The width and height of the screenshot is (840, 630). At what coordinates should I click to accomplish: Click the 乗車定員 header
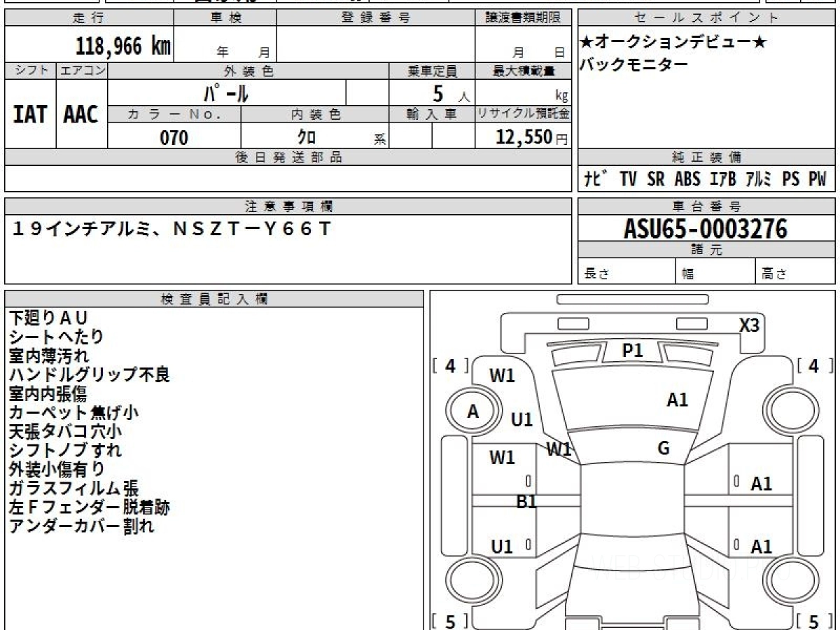(432, 71)
